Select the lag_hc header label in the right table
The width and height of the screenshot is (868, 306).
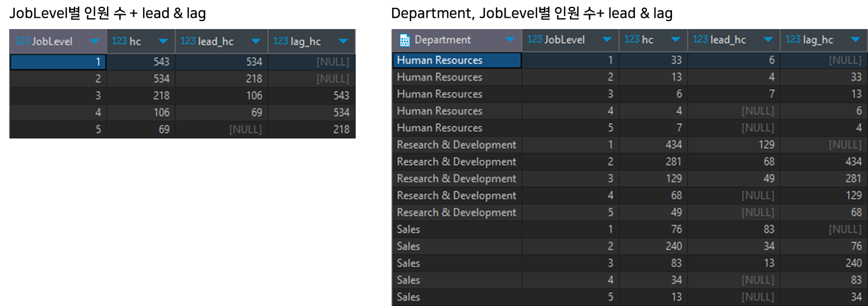[818, 40]
